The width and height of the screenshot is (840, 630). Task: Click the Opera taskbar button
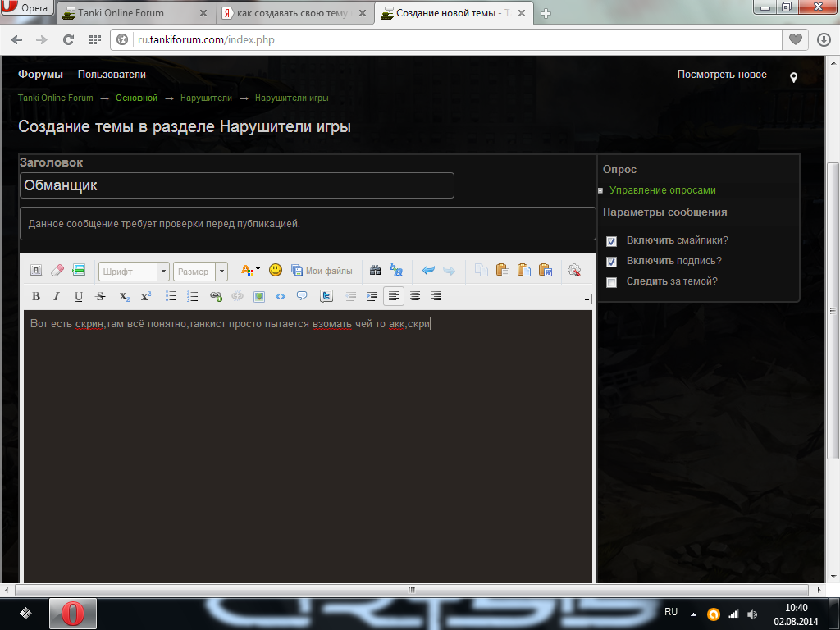[73, 614]
